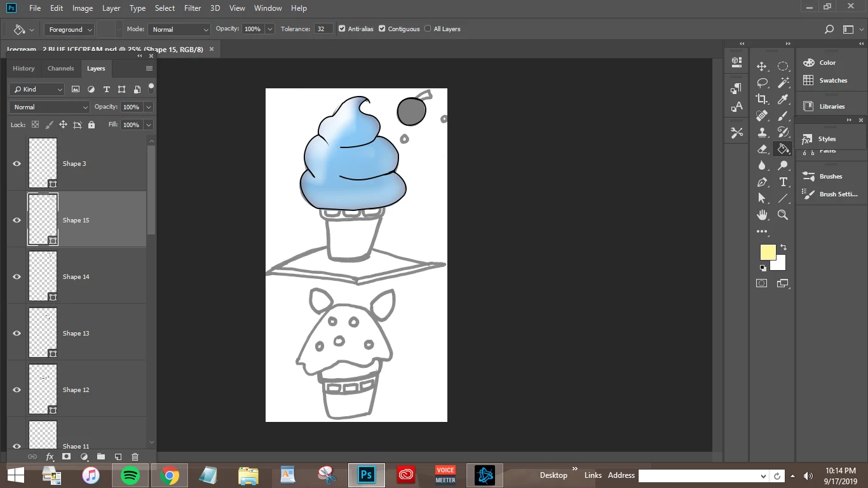Create a new layer
868x488 pixels.
pos(118,456)
